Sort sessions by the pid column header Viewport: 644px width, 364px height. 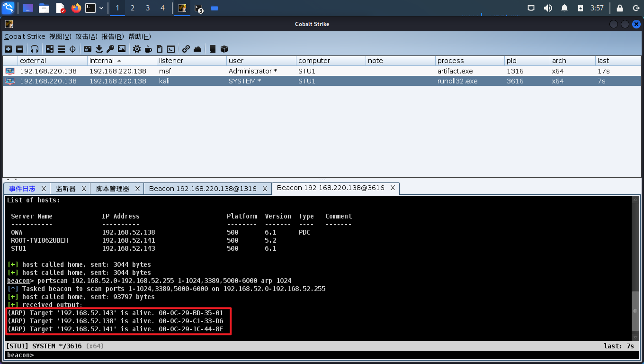(x=527, y=61)
